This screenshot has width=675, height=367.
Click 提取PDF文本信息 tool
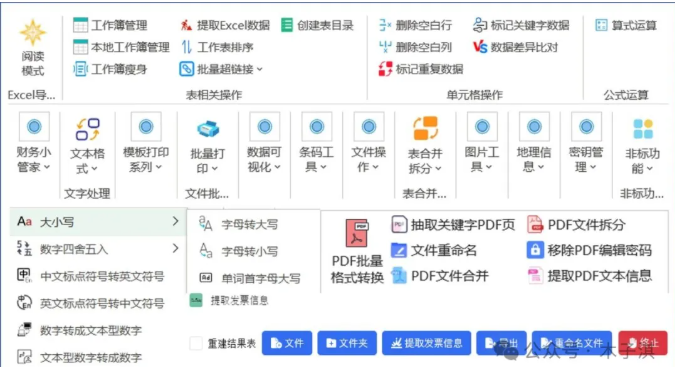pos(589,276)
